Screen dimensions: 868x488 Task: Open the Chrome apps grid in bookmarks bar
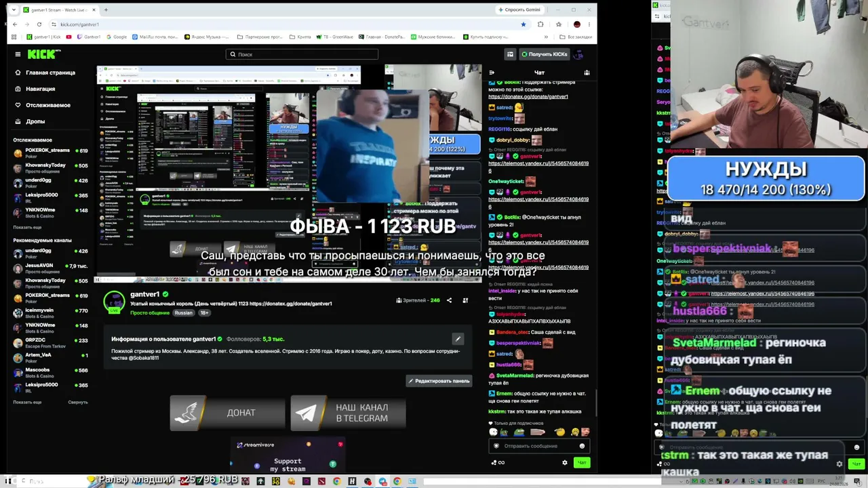point(15,37)
